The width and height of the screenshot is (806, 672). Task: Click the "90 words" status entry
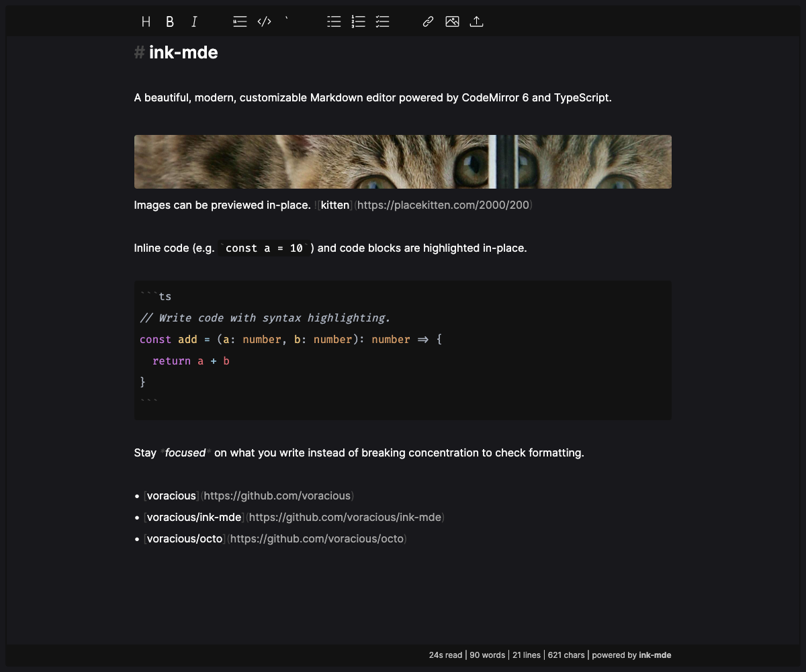tap(487, 655)
